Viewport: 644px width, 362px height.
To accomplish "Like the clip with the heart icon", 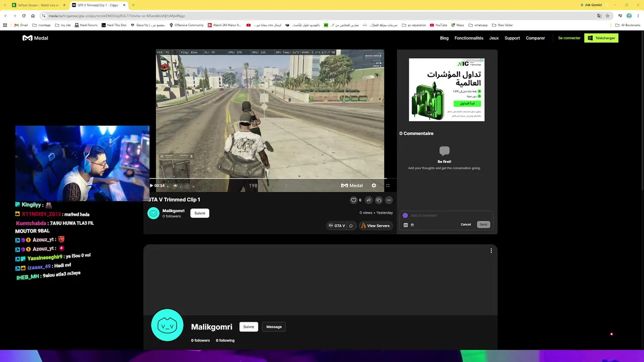I will click(x=354, y=200).
